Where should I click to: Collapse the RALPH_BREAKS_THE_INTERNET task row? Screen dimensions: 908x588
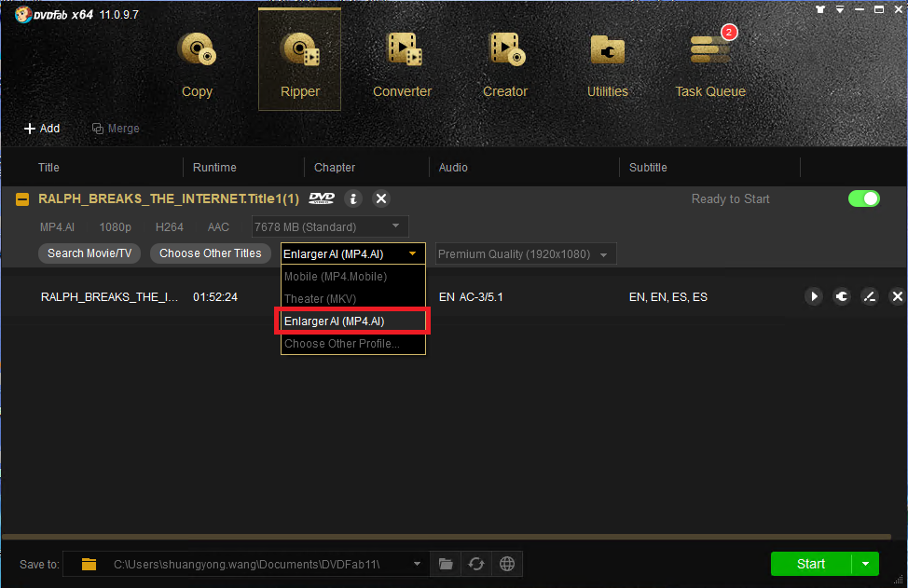tap(22, 199)
